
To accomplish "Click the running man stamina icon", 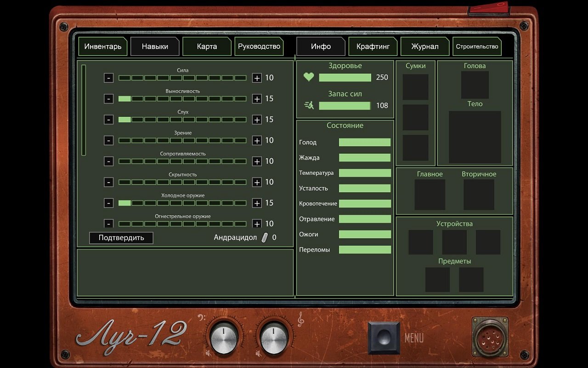I will coord(309,105).
